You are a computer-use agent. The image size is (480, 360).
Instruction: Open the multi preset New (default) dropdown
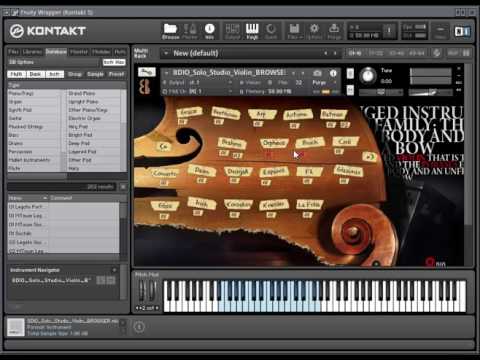pos(166,53)
